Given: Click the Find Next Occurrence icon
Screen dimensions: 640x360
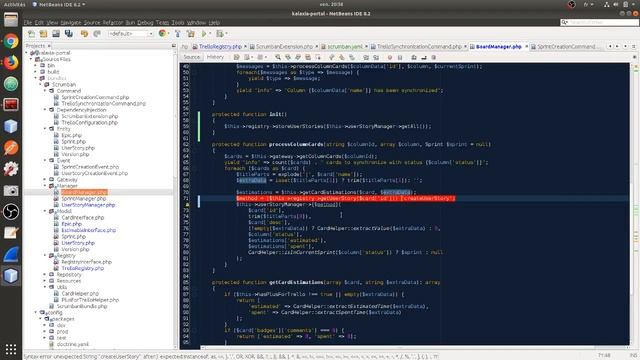Looking at the screenshot, I should 298,58.
